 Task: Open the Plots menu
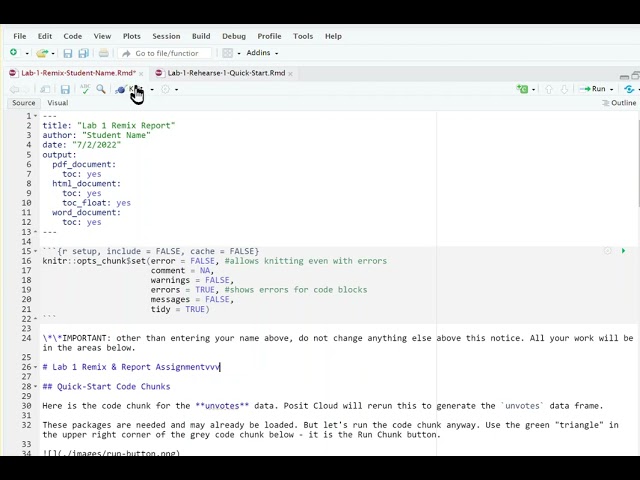(131, 36)
